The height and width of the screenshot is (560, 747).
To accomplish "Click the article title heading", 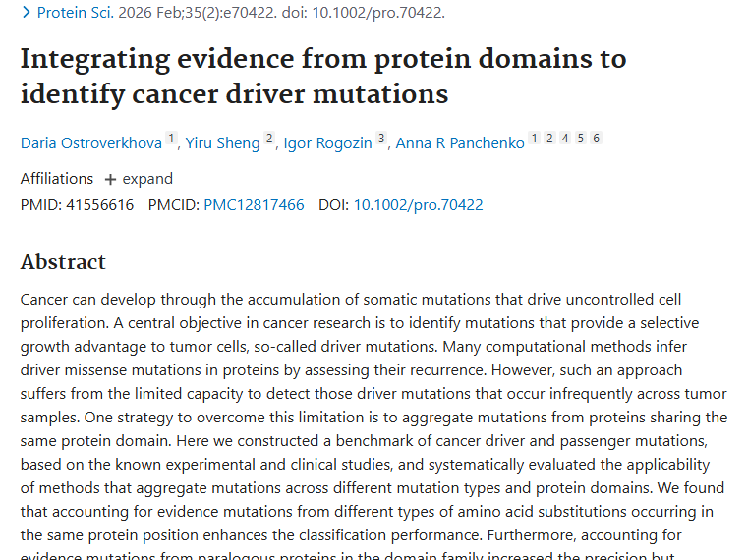I will (x=322, y=76).
